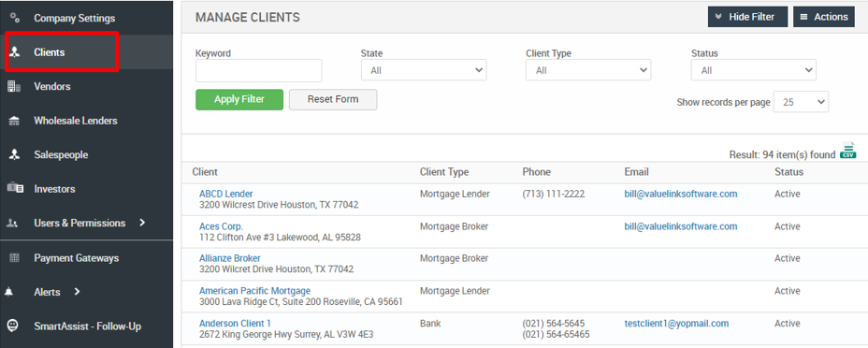Open the State filter dropdown
Screen dimensions: 868x348
(424, 70)
